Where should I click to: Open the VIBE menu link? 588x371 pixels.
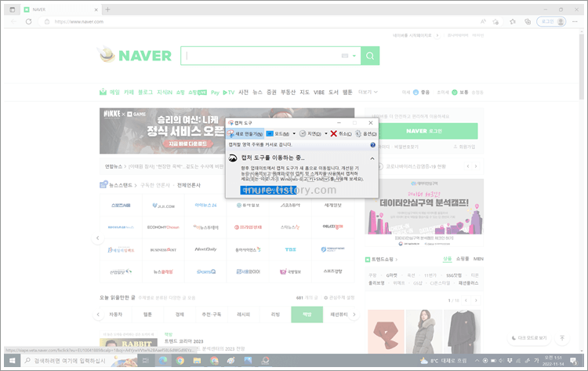pos(319,93)
